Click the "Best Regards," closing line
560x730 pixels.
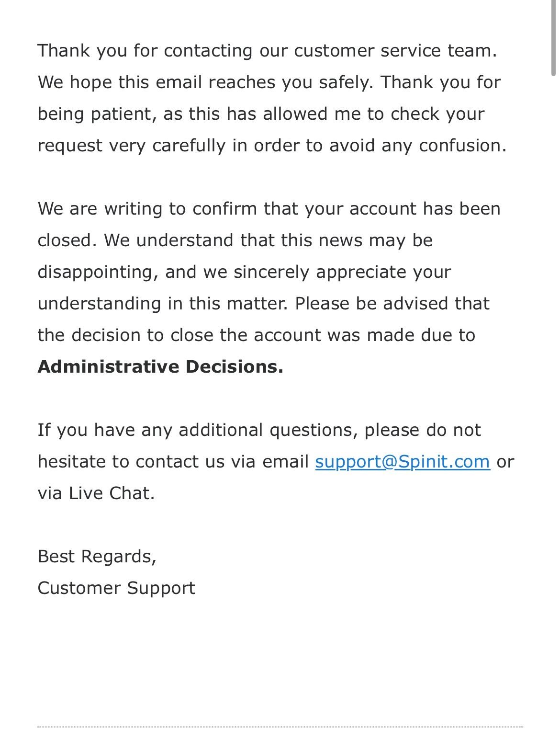click(x=97, y=557)
